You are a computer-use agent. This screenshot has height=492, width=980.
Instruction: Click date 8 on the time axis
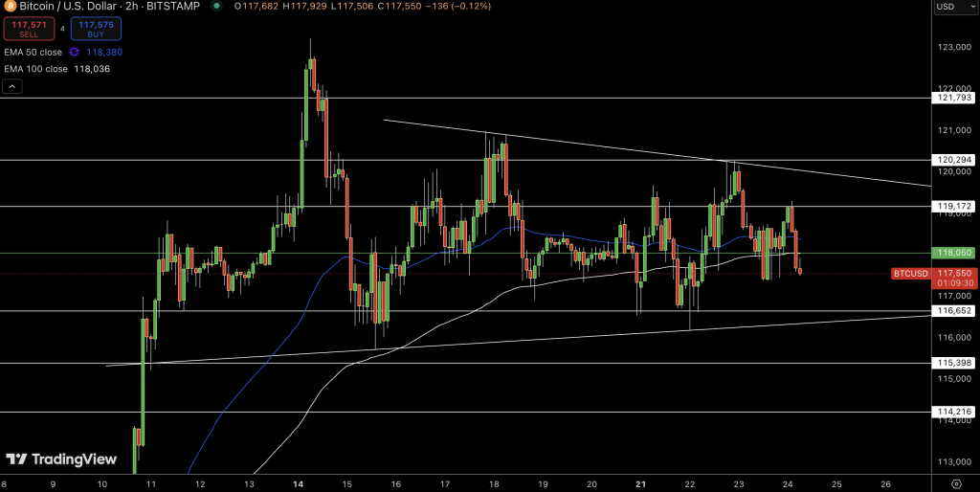5,484
